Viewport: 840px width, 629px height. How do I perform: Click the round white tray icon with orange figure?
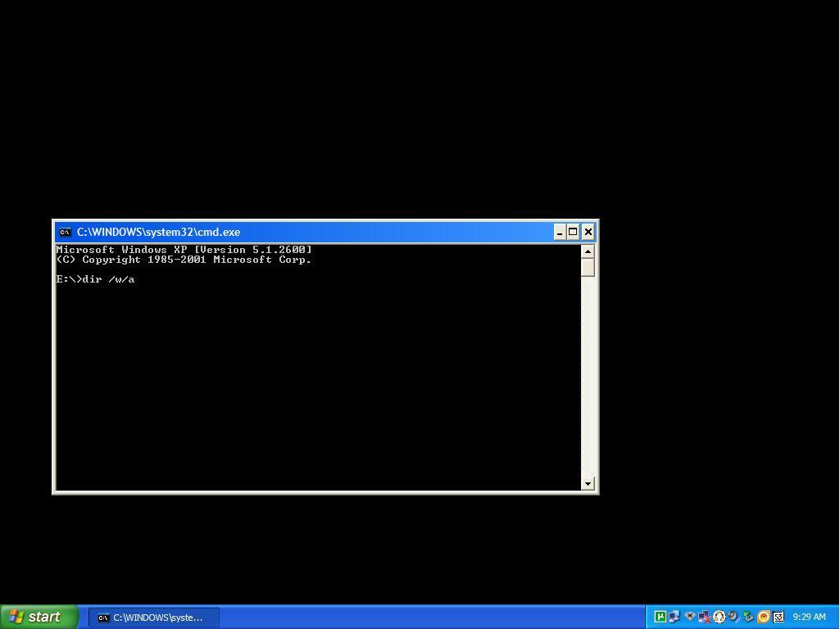[719, 617]
